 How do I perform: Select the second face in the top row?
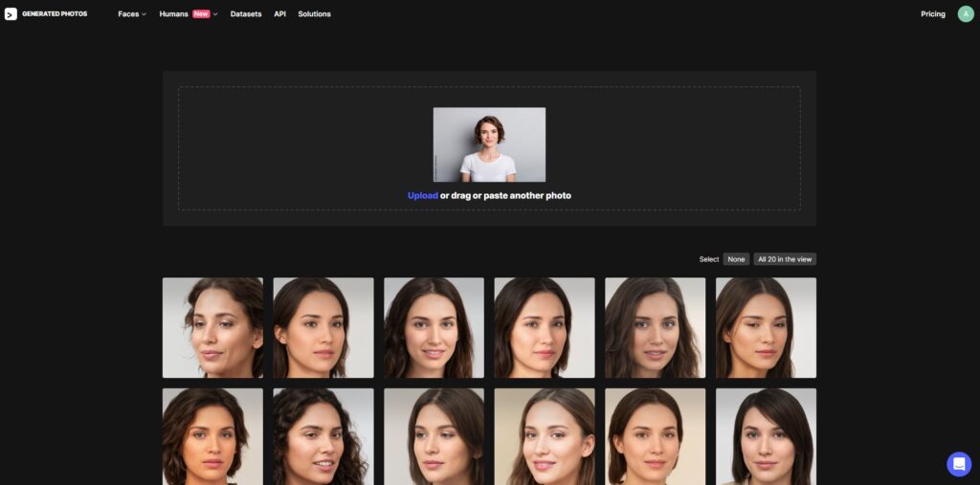[x=323, y=327]
